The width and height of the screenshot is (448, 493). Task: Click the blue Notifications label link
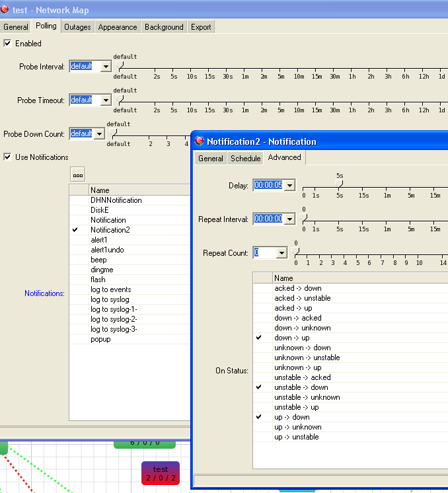click(44, 293)
